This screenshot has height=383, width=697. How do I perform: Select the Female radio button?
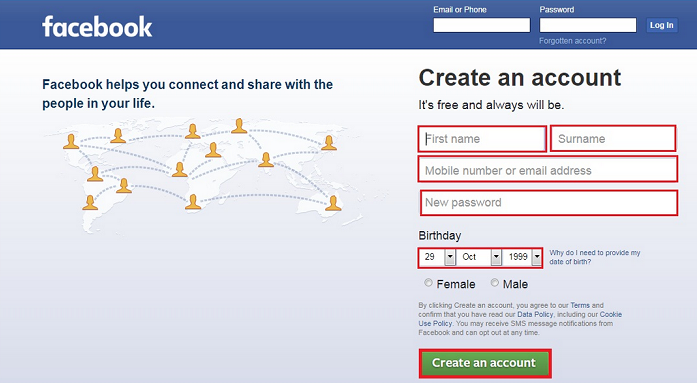[x=429, y=283]
